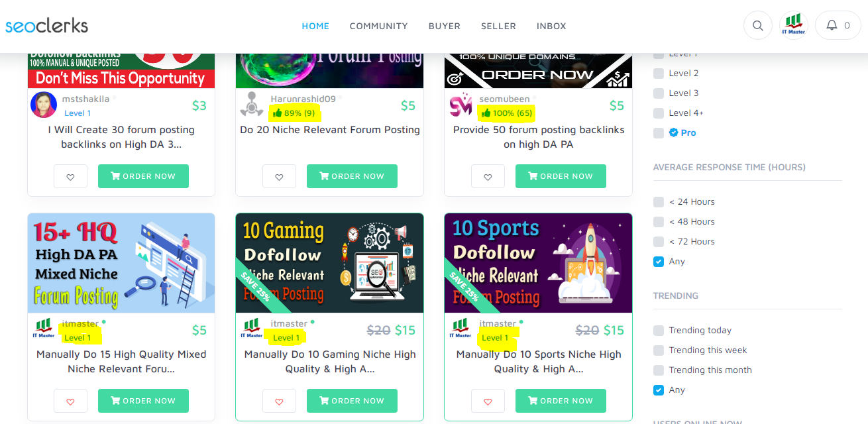The width and height of the screenshot is (868, 424).
Task: Favorite the seomubeen service with heart icon
Action: tap(488, 176)
